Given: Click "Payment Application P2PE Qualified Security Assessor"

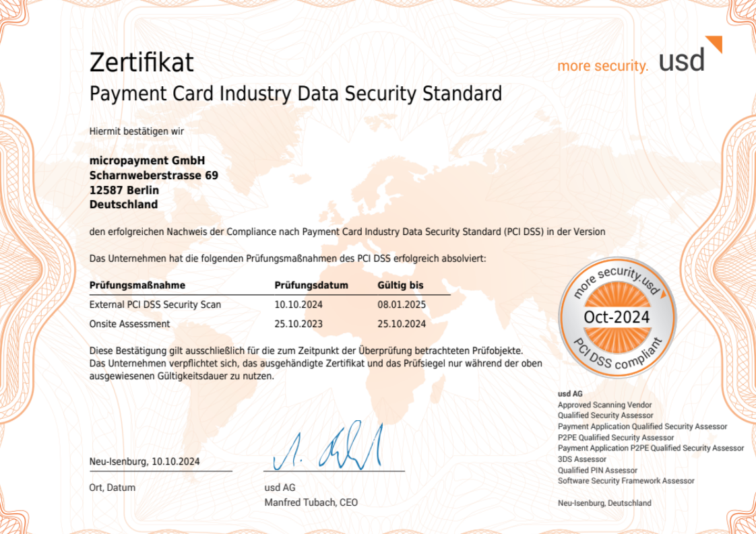Looking at the screenshot, I should pos(651,448).
